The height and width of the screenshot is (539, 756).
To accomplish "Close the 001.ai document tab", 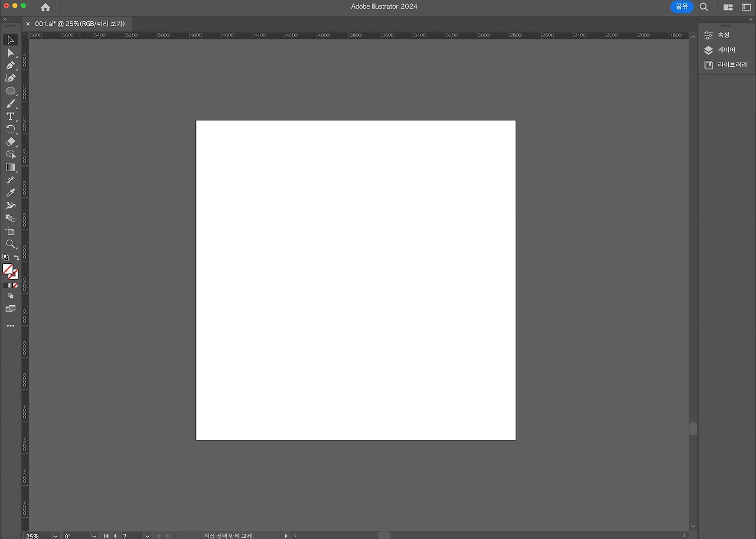I will 28,24.
